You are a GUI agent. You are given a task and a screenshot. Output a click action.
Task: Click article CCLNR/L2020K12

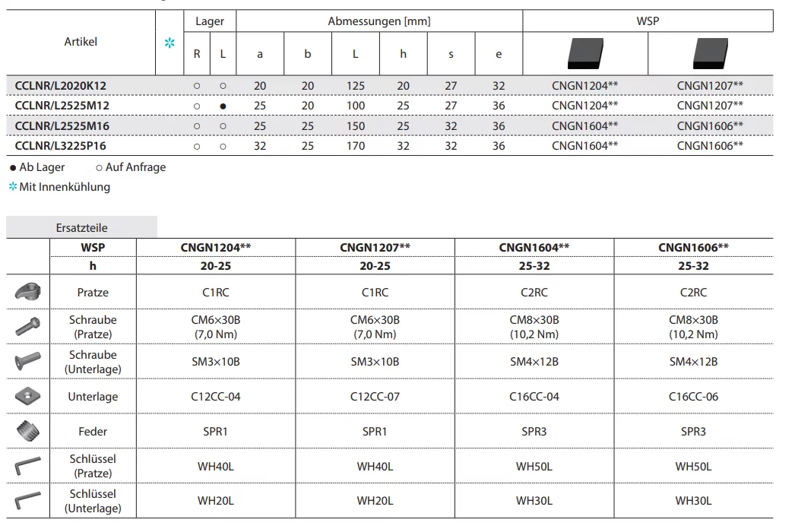tap(61, 85)
